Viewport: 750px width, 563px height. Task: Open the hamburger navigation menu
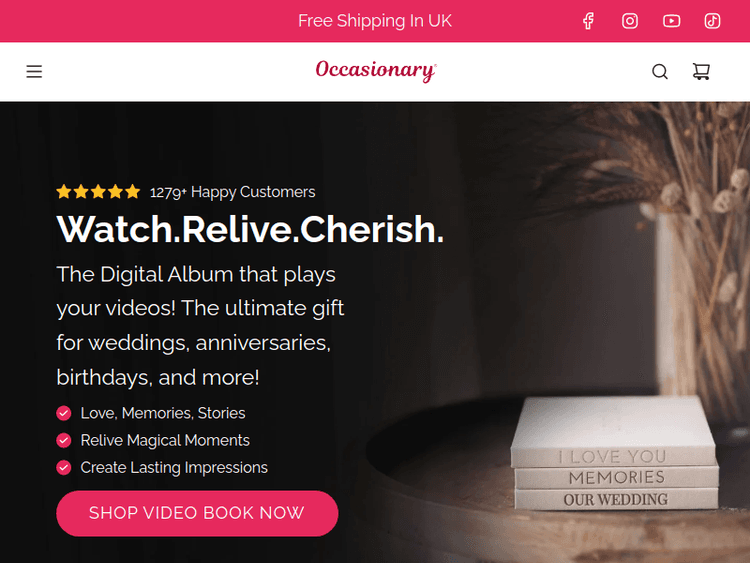[34, 71]
